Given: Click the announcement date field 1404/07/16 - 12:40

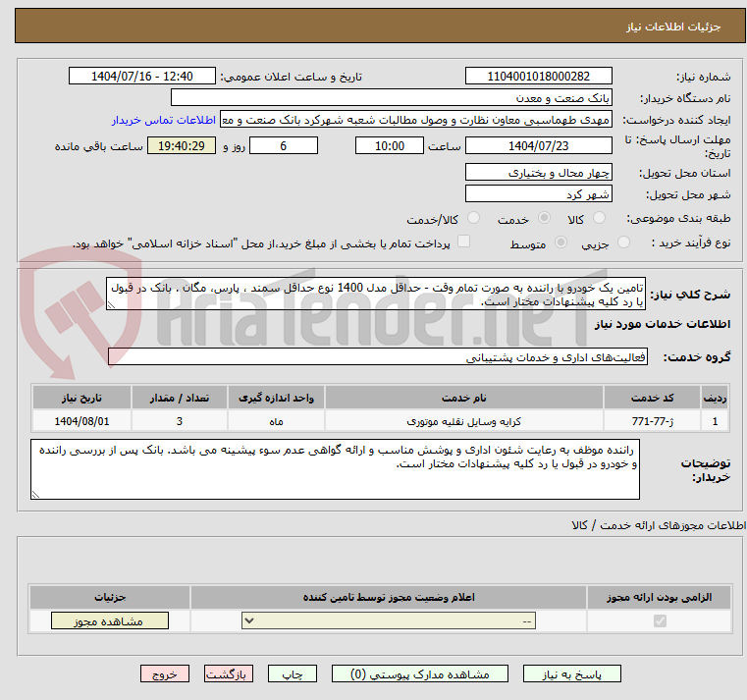Looking at the screenshot, I should (x=142, y=77).
